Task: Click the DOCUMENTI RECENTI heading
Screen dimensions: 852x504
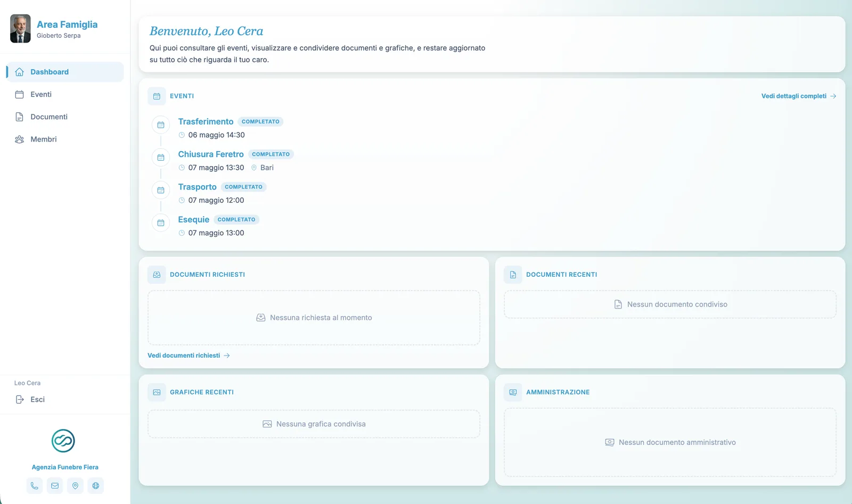Action: [x=561, y=275]
